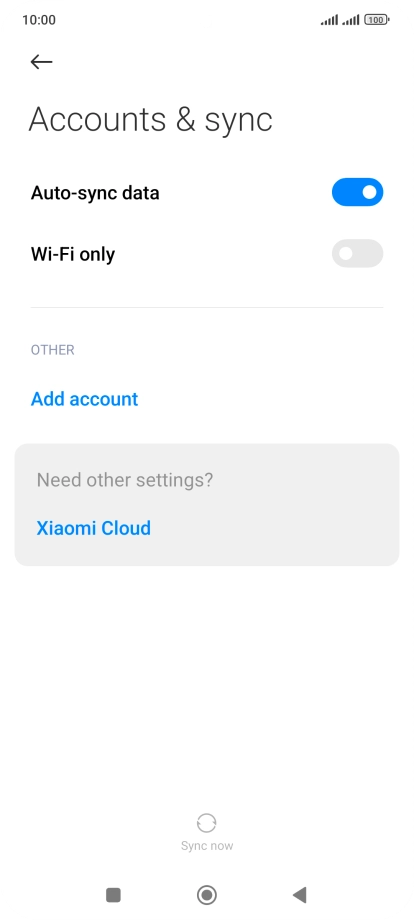This screenshot has height=920, width=414.
Task: Tap the clock time in status bar
Action: click(39, 20)
